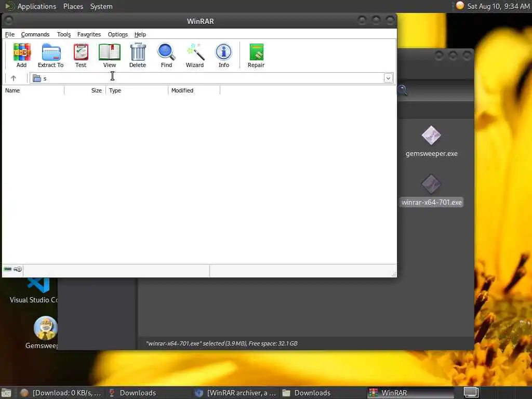Sort by the Type column header
Image resolution: width=532 pixels, height=399 pixels.
(x=137, y=90)
